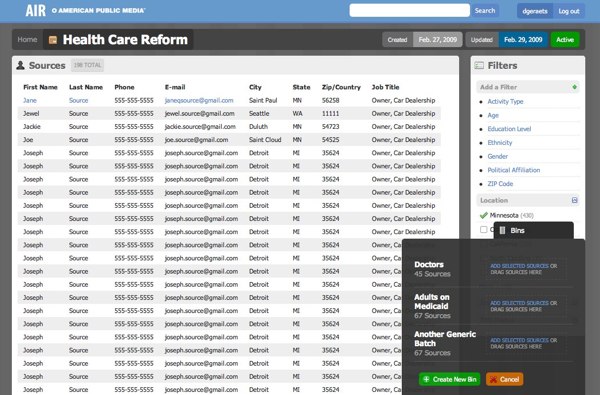Expand the Add a Filter bar
600x395 pixels.
[528, 87]
